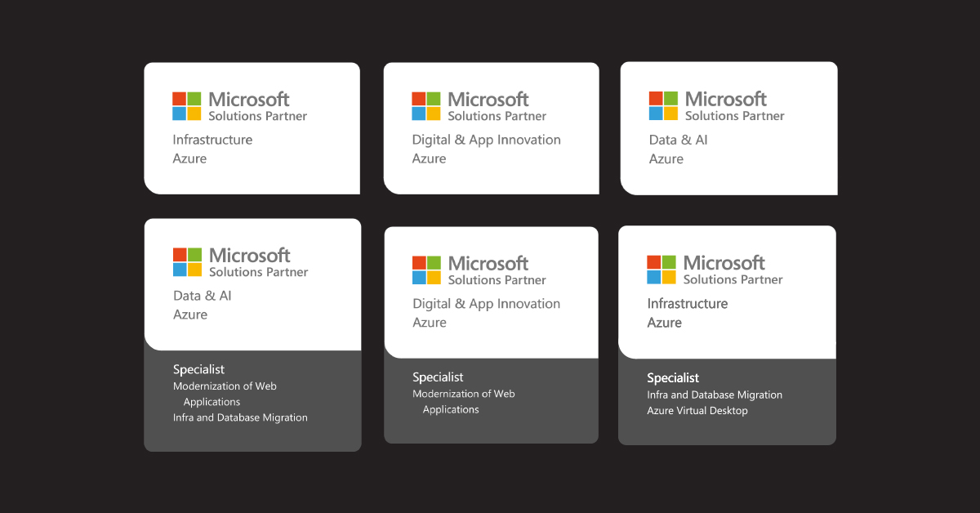Click the Microsoft logo on the Digital & App Innovation Specialist badge
Screen dimensions: 980x513
tap(426, 270)
